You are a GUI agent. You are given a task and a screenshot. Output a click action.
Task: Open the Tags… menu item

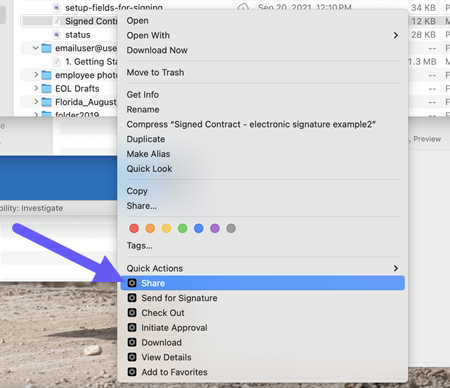click(x=139, y=246)
